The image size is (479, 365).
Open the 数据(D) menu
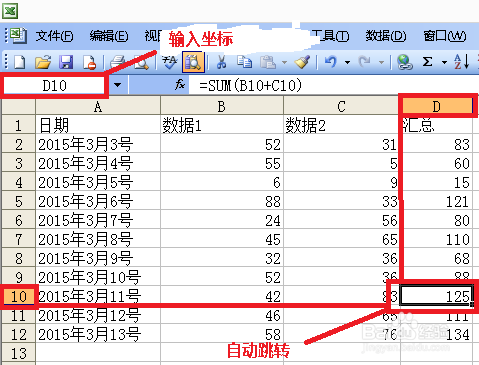tap(386, 36)
